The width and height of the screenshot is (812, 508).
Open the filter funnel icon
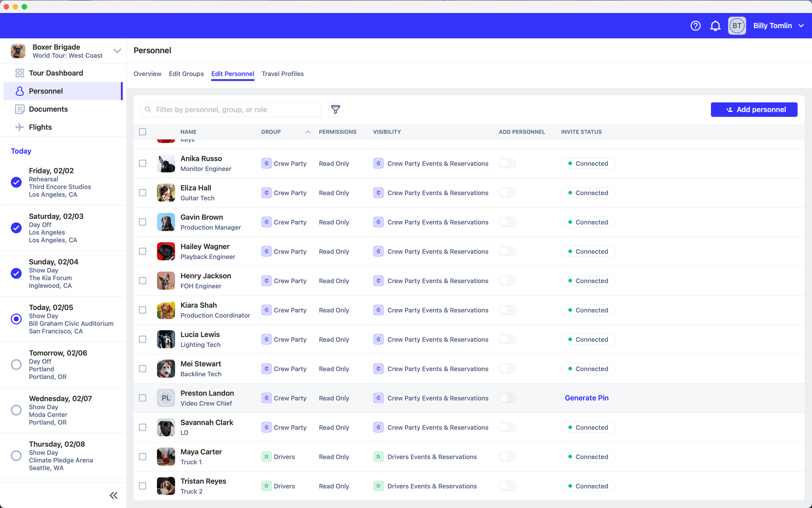[335, 109]
